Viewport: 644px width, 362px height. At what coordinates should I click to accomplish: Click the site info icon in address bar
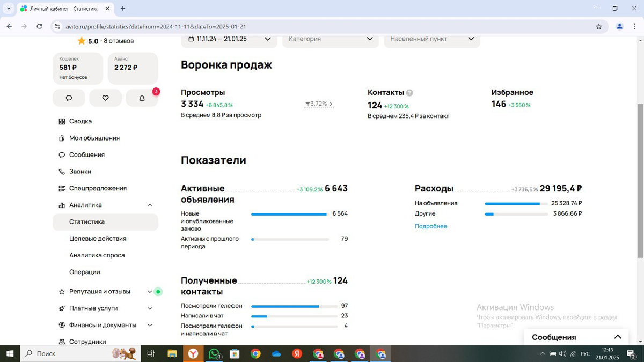[57, 26]
